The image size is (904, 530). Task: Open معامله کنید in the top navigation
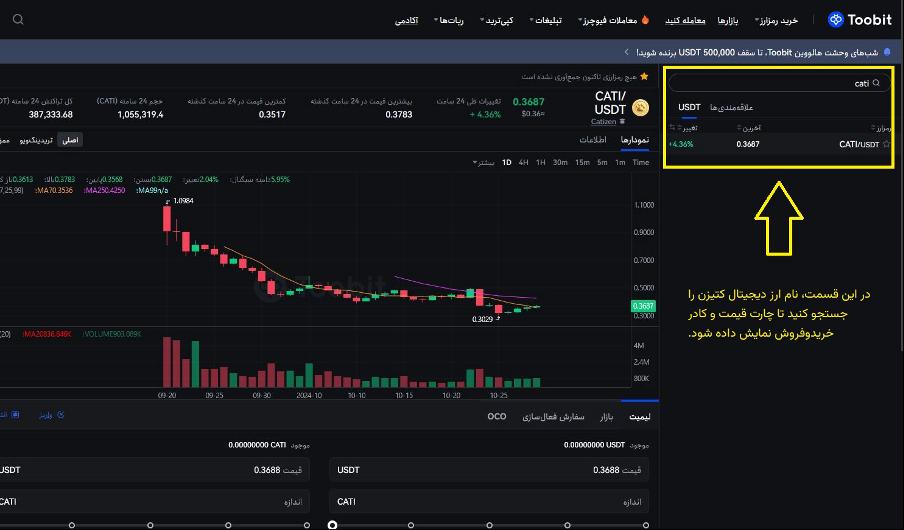click(685, 21)
